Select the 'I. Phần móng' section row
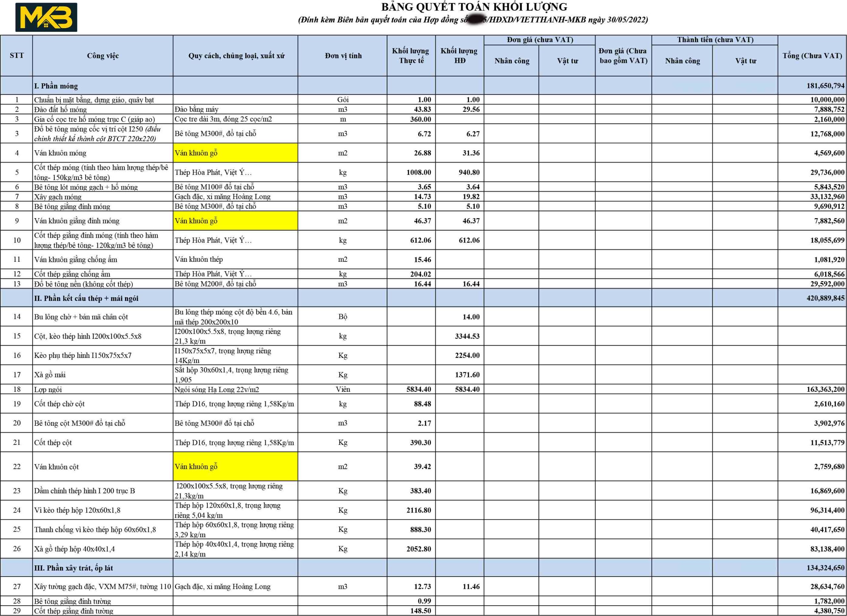This screenshot has width=847, height=616. tap(56, 86)
